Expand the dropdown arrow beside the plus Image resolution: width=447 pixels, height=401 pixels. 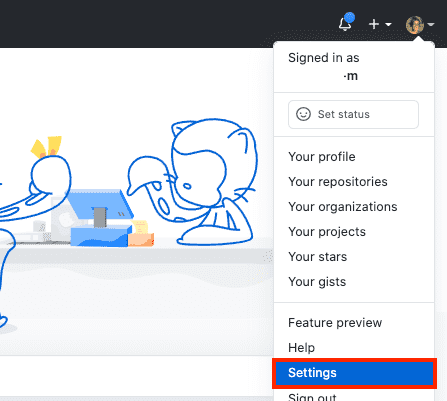click(x=388, y=24)
